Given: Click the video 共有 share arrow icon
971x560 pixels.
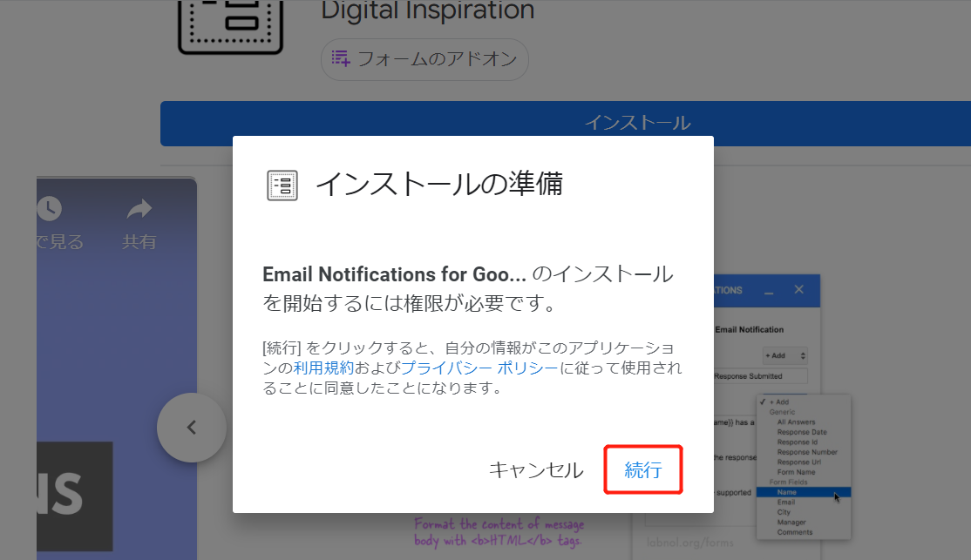Looking at the screenshot, I should tap(139, 210).
